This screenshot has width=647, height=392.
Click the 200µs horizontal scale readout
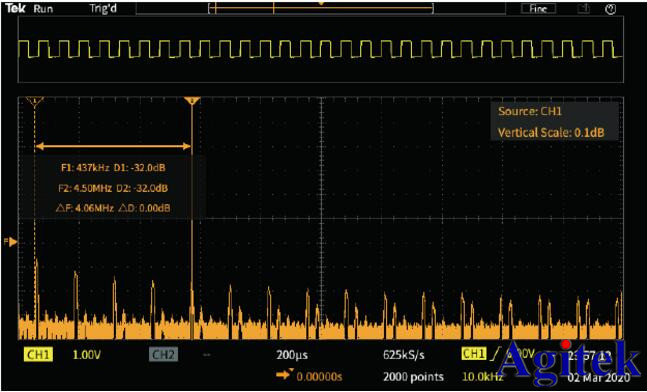point(292,355)
